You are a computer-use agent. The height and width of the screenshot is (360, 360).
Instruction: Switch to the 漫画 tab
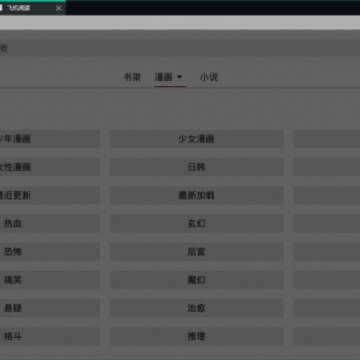(x=163, y=77)
